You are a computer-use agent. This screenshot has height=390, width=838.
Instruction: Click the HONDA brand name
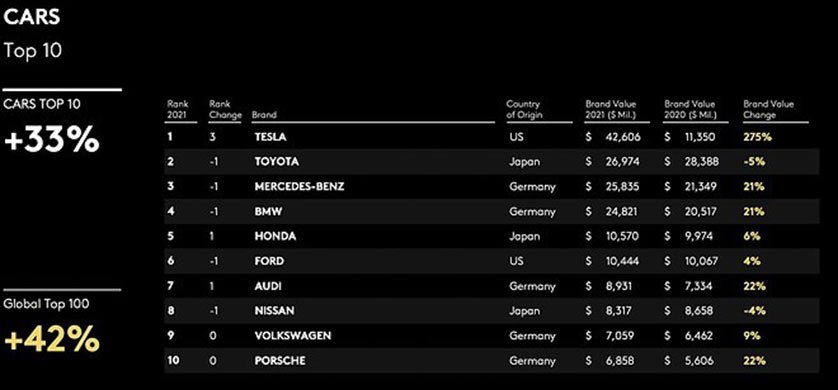click(275, 236)
